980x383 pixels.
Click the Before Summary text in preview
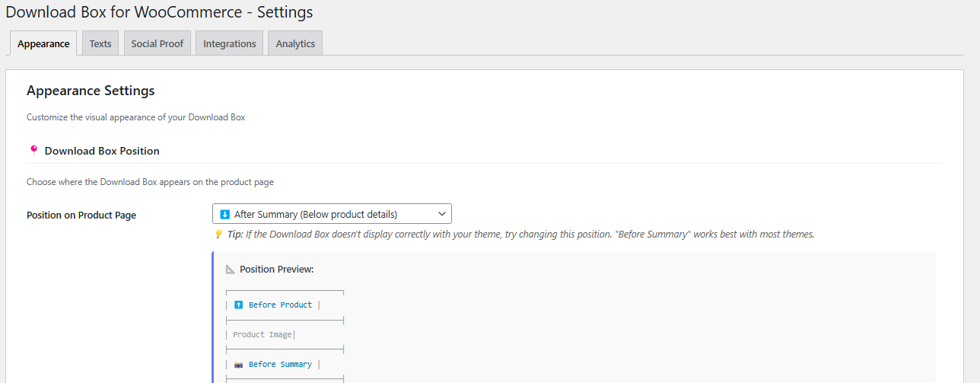280,365
